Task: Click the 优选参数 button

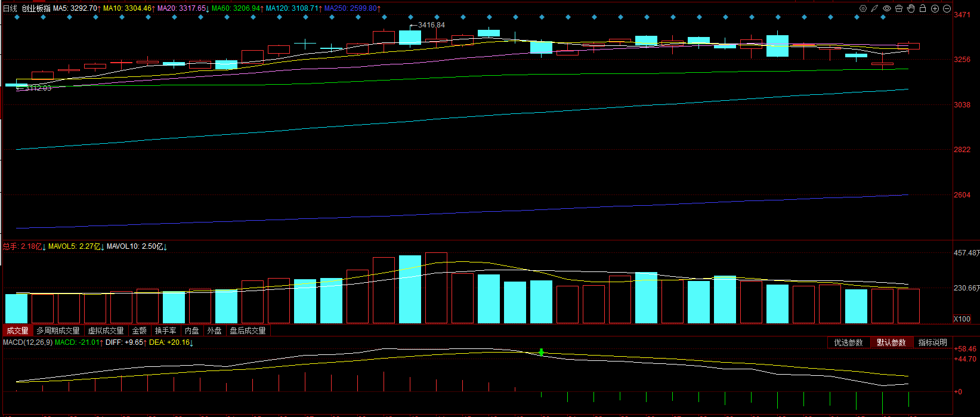Action: (x=848, y=342)
